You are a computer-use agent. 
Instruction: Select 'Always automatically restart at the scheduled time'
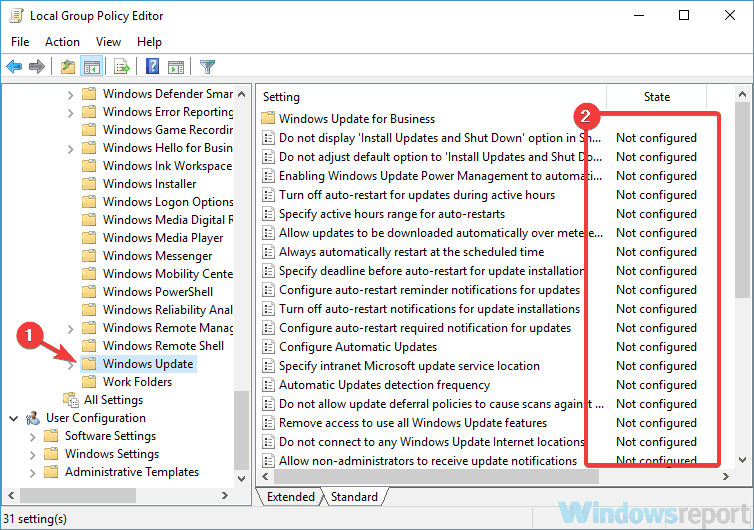411,252
